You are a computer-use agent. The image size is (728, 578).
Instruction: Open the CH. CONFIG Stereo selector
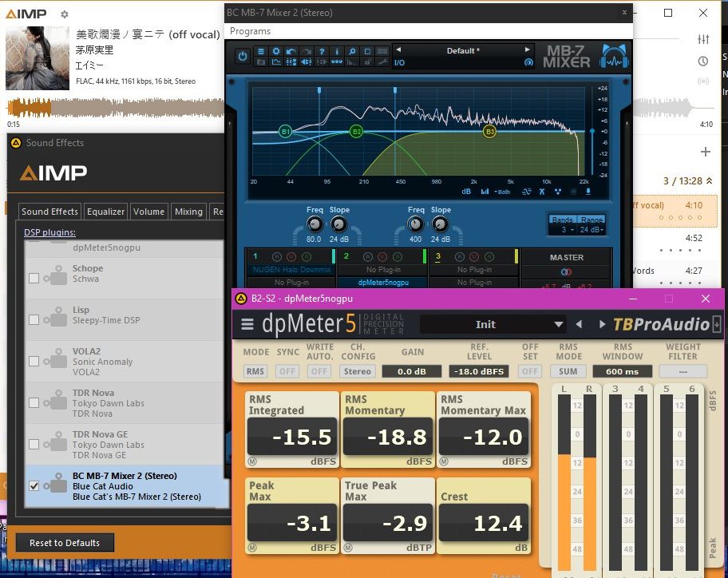[x=357, y=371]
